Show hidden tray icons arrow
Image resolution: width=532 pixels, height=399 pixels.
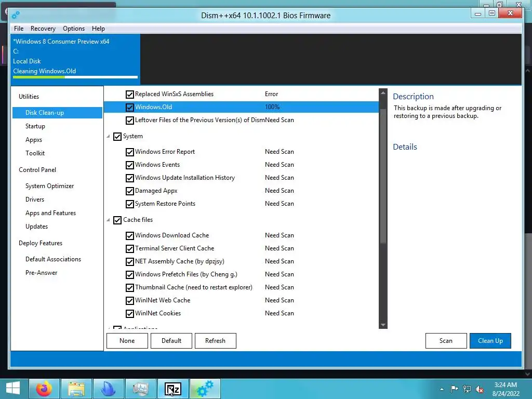(x=442, y=389)
